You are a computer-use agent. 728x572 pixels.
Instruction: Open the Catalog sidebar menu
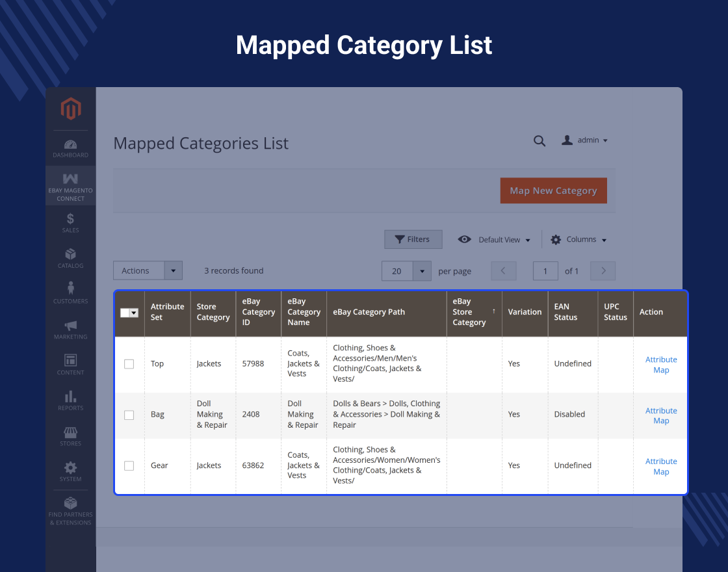71,258
